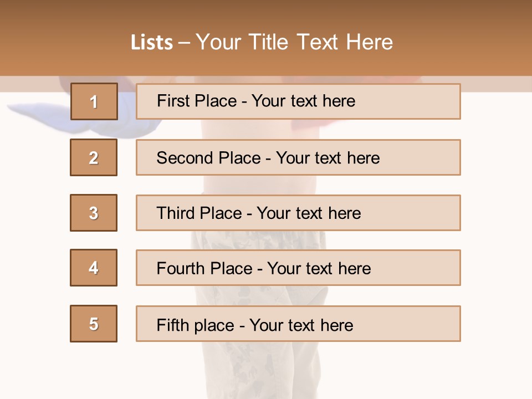Click the Second Place text box
Screen dimensions: 532x399
[x=298, y=157]
